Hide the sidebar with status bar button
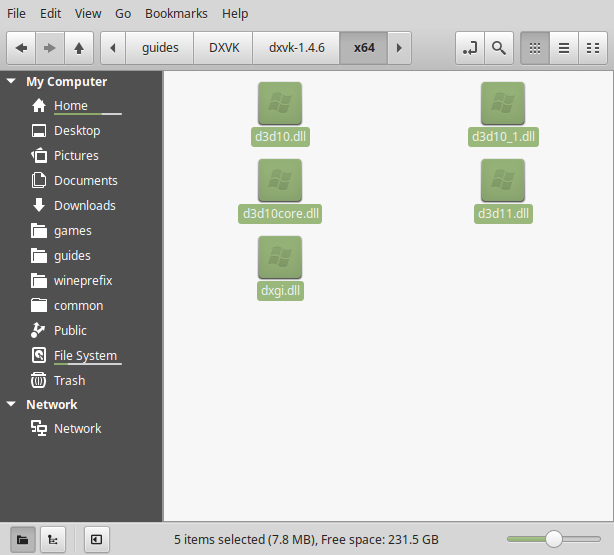614x555 pixels. click(97, 540)
